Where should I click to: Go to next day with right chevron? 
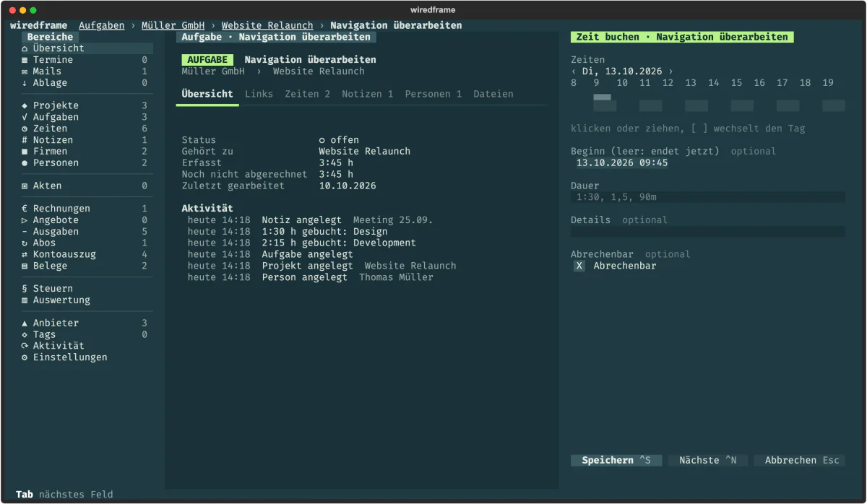tap(670, 71)
